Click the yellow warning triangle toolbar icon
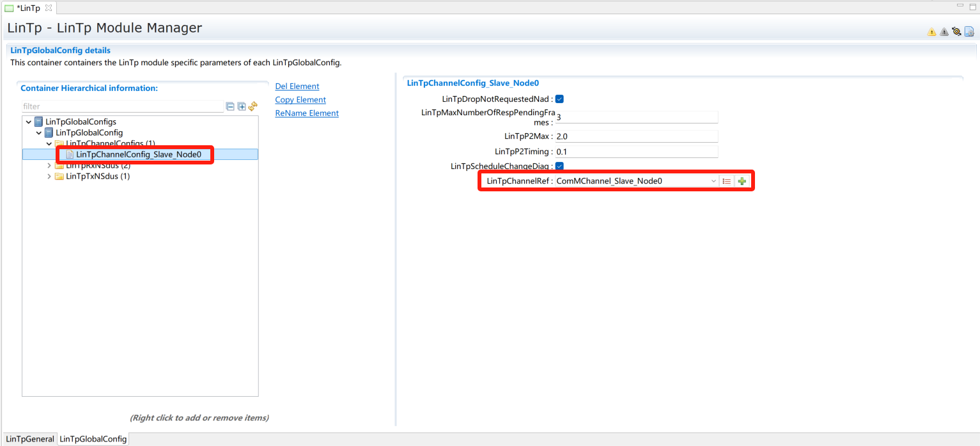 click(x=931, y=32)
